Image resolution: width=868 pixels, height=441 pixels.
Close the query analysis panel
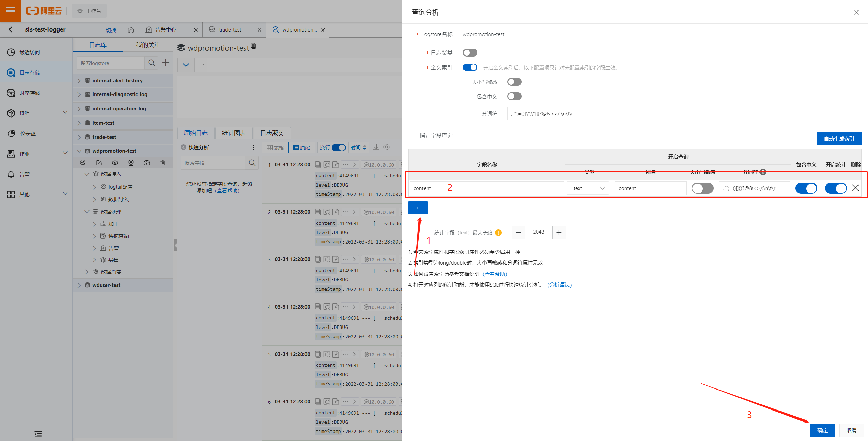click(x=856, y=12)
